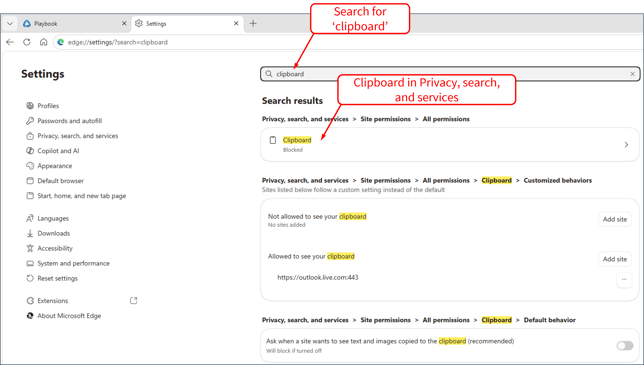This screenshot has width=644, height=365.
Task: Open Downloads settings
Action: pos(54,233)
